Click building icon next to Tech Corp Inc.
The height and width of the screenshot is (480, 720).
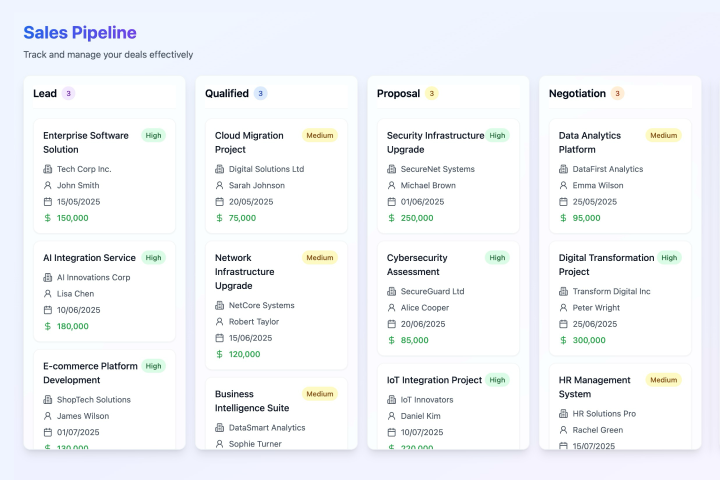pos(47,169)
